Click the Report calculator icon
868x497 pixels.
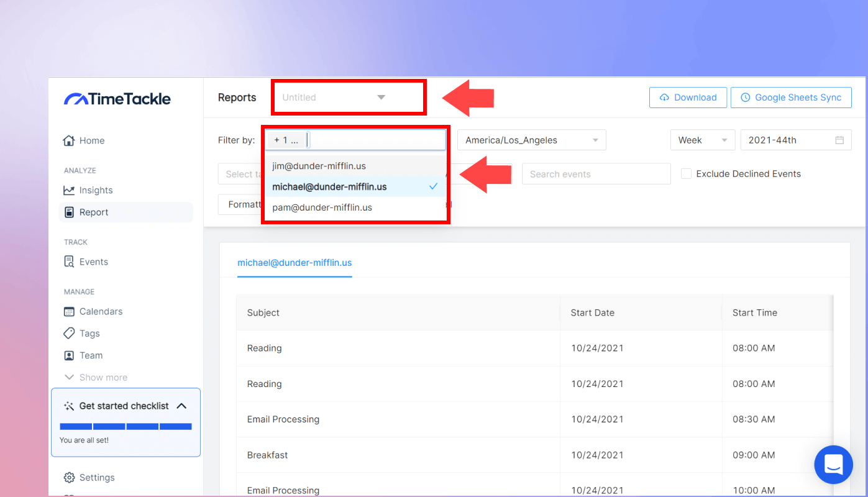(69, 212)
